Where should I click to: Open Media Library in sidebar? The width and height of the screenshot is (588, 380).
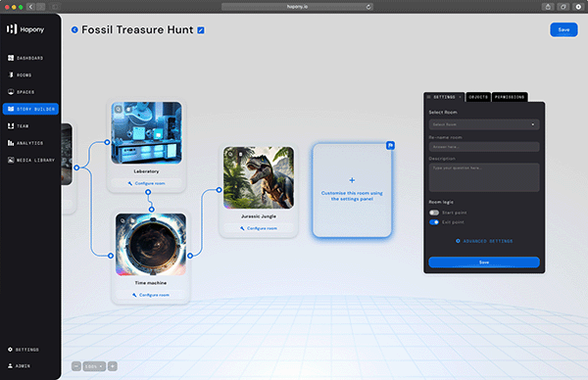(x=31, y=160)
